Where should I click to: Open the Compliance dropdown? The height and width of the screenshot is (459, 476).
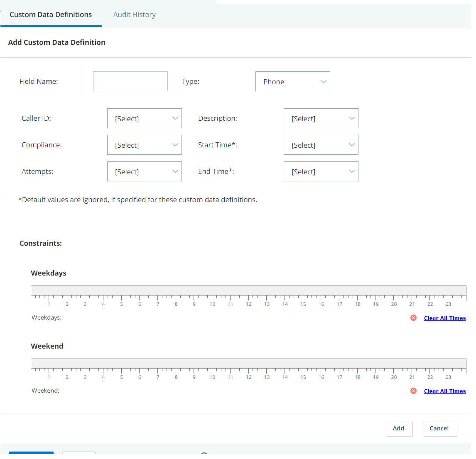[x=145, y=145]
